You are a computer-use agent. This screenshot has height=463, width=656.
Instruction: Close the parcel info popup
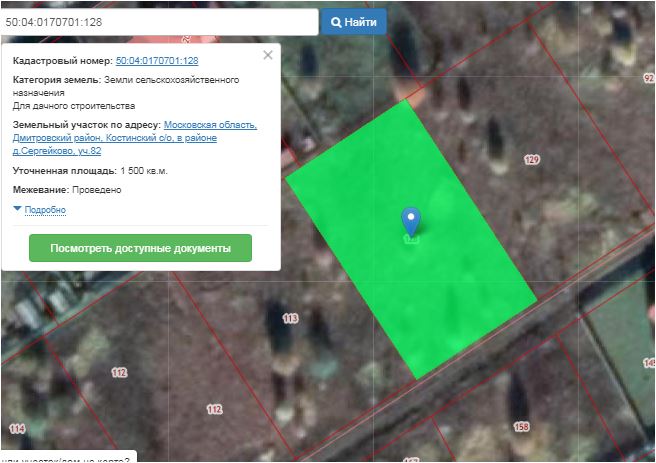pos(267,56)
